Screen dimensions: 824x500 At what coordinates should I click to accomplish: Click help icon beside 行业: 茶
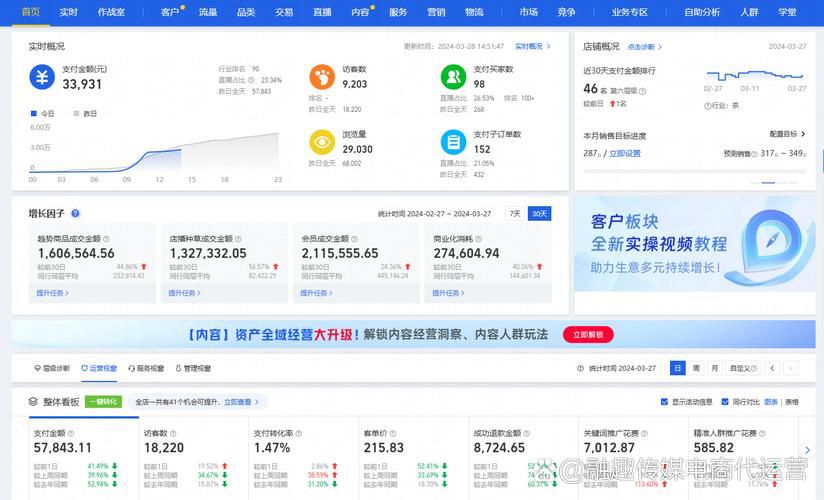707,106
